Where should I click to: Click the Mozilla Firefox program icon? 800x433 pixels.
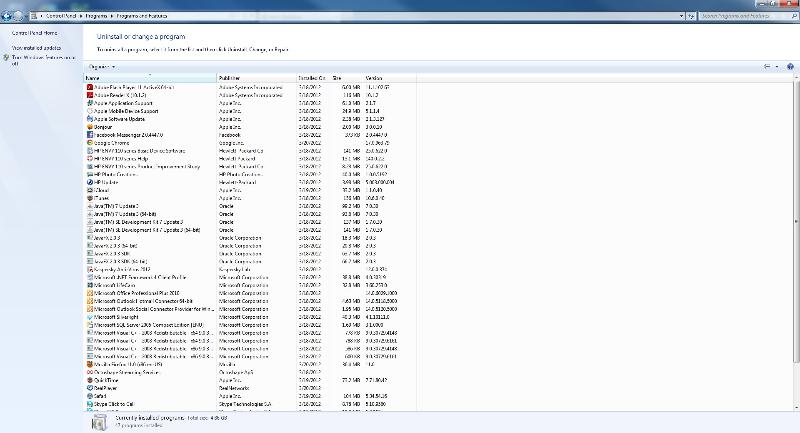(x=90, y=364)
